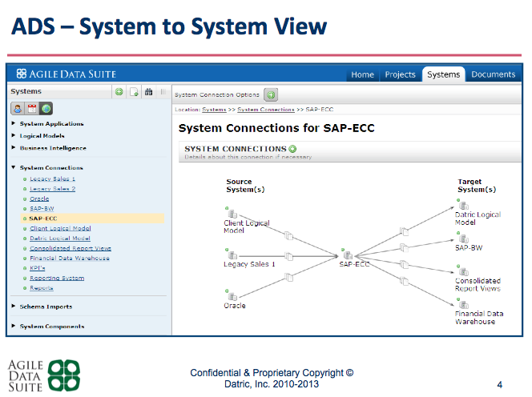Open the Reports link
The image size is (532, 397).
tap(42, 288)
